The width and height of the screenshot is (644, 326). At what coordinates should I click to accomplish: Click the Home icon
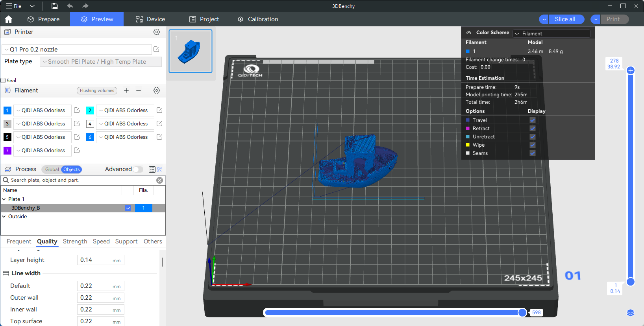click(9, 19)
